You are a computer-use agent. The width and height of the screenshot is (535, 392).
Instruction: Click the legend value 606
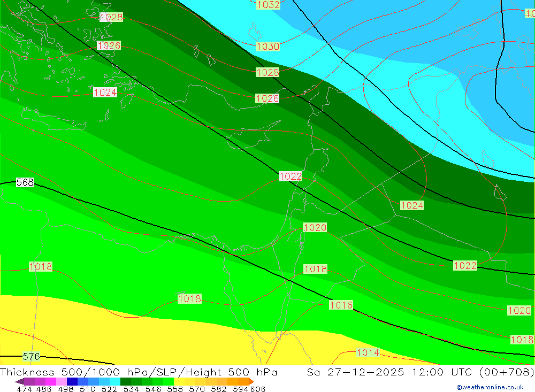click(x=258, y=389)
